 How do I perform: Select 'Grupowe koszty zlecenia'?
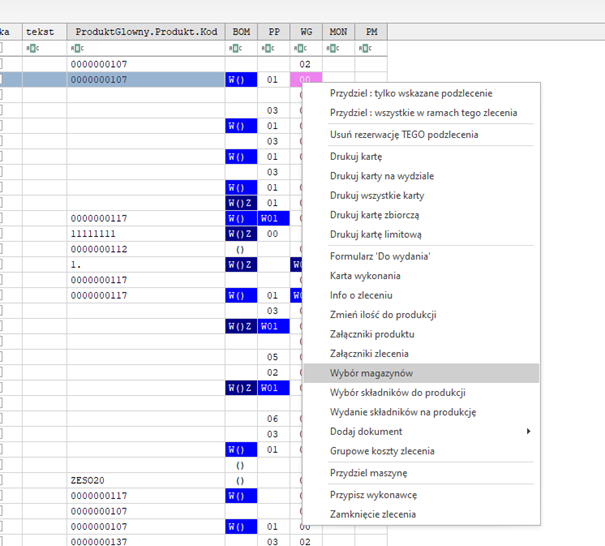coord(421,451)
